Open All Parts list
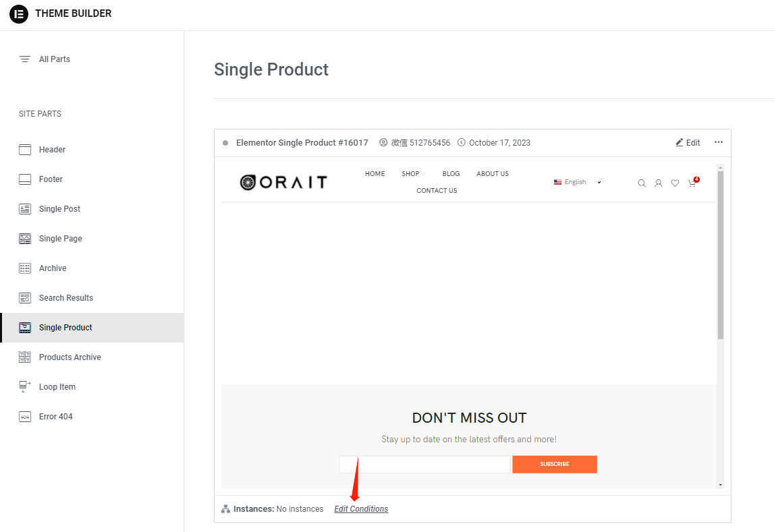This screenshot has width=774, height=532. point(54,59)
